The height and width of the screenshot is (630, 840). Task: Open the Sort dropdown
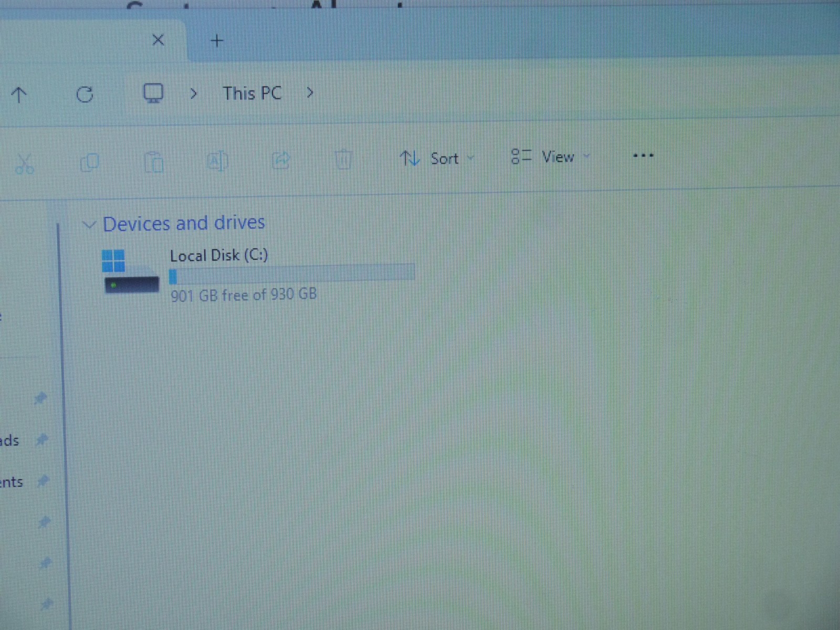pos(437,158)
